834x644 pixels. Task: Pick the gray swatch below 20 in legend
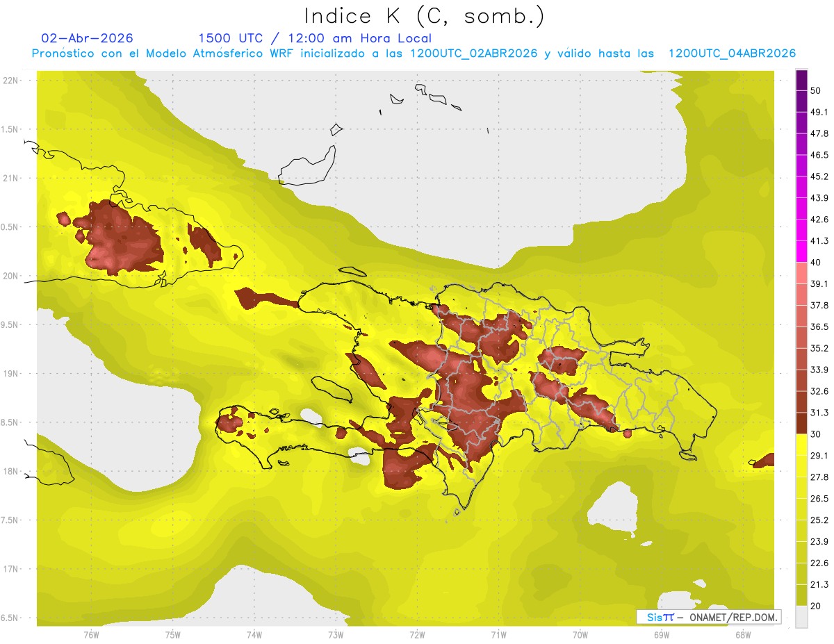(801, 616)
